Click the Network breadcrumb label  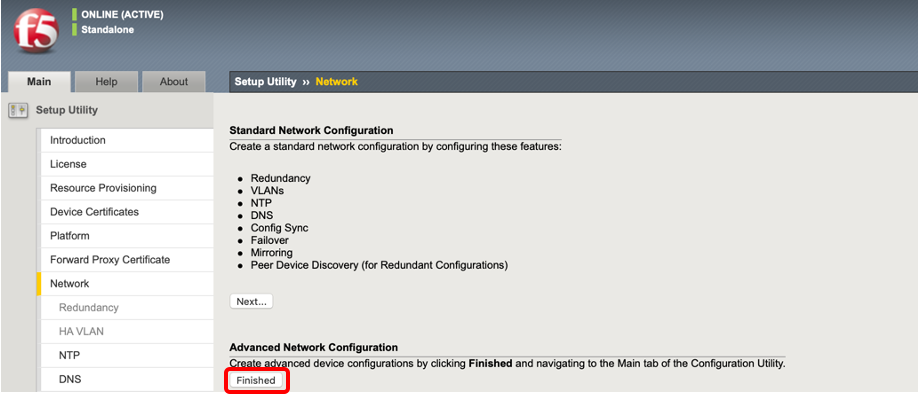[337, 81]
